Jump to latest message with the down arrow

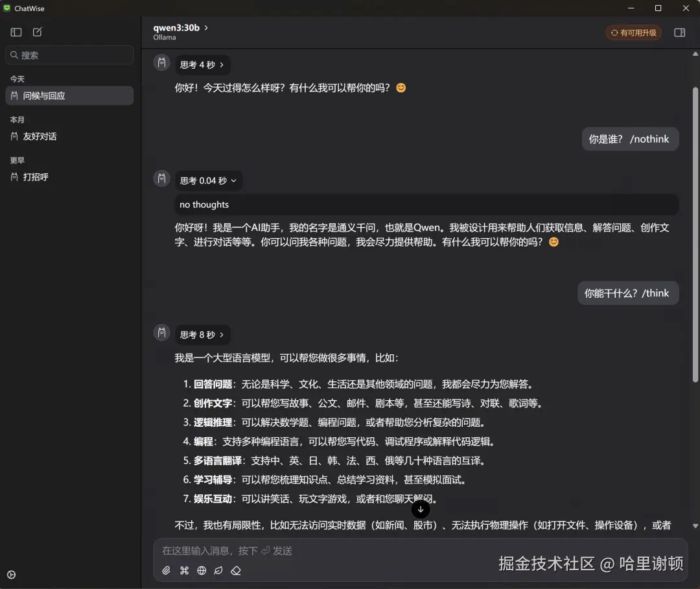tap(421, 509)
